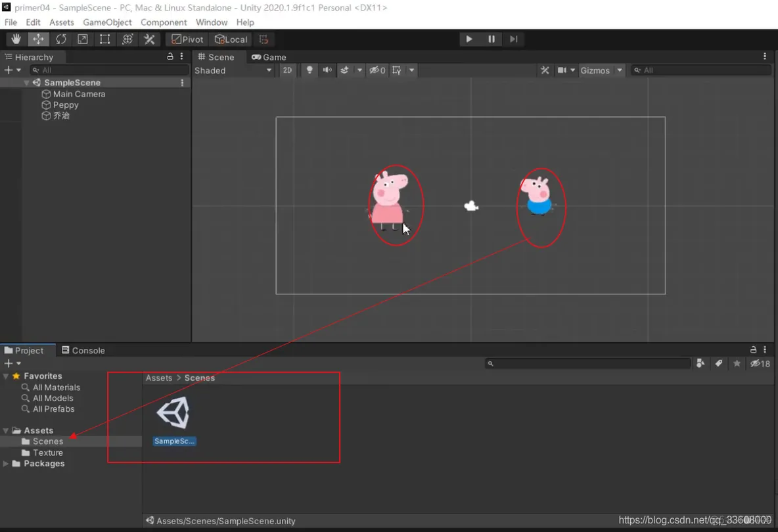Switch to the Scene tab

(x=216, y=57)
